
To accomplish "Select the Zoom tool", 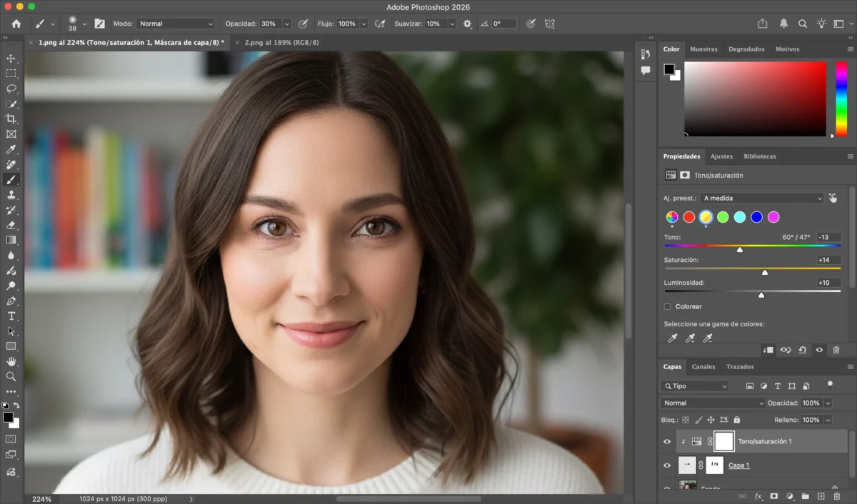I will click(x=11, y=376).
